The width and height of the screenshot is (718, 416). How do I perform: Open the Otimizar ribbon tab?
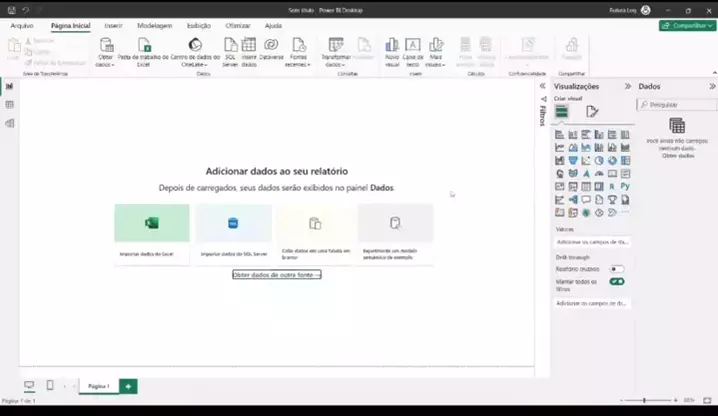coord(238,26)
